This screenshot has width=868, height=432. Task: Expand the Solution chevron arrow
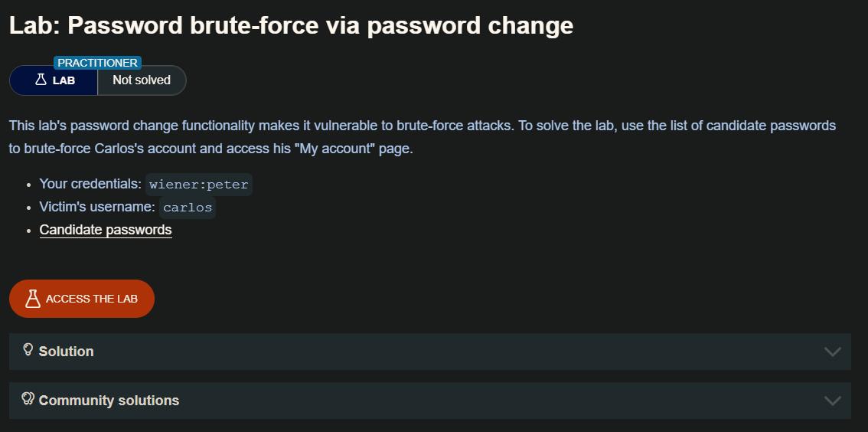[832, 352]
